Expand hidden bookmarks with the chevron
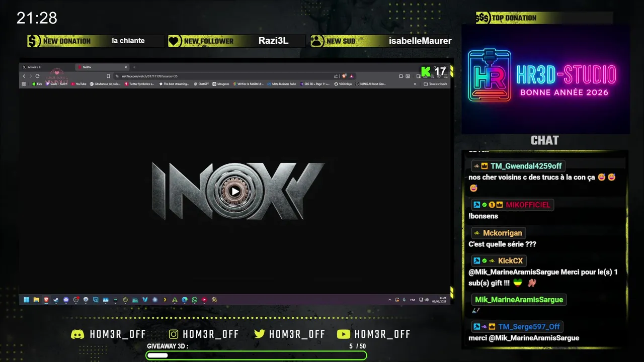 [415, 84]
